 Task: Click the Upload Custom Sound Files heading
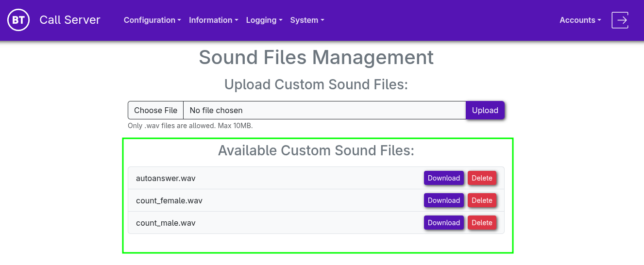click(316, 84)
